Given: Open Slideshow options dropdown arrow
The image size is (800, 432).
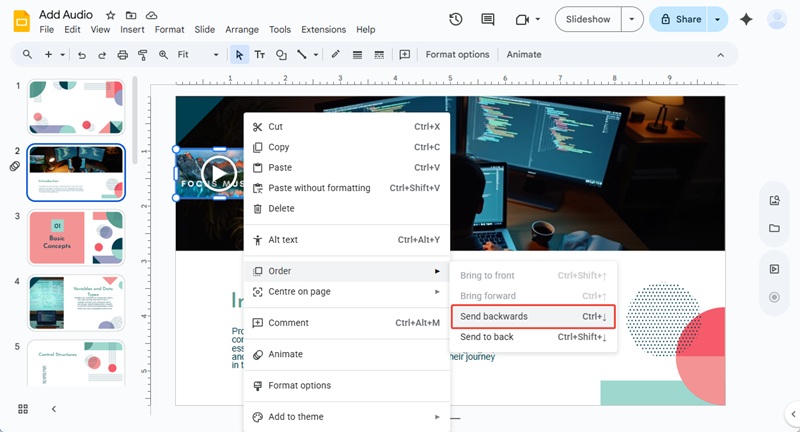Looking at the screenshot, I should pos(632,19).
